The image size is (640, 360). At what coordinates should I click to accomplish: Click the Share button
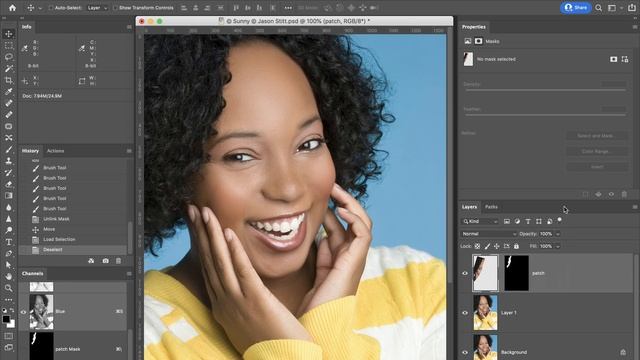click(x=576, y=7)
